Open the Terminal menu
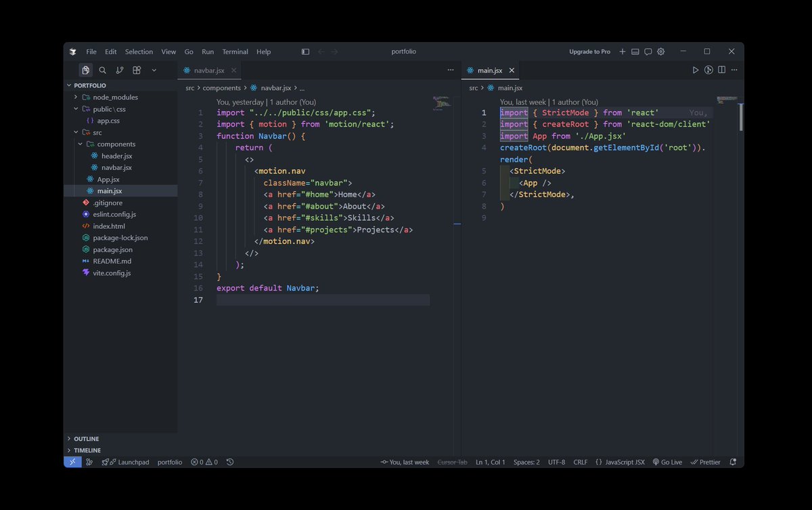The width and height of the screenshot is (812, 510). coord(235,51)
